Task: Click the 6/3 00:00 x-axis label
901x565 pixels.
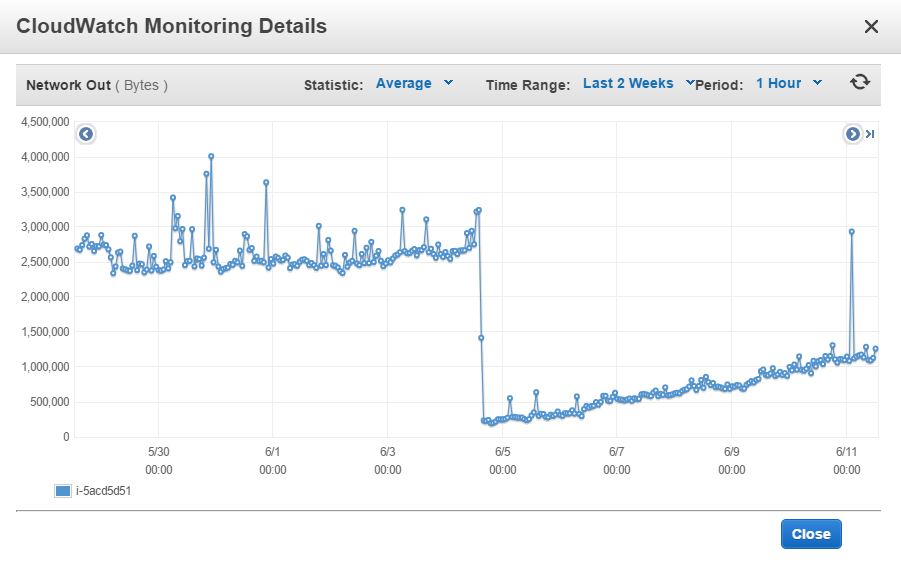Action: (x=387, y=460)
